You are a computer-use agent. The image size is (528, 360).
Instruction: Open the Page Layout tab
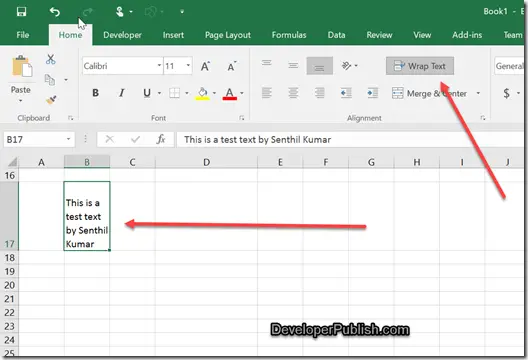228,35
